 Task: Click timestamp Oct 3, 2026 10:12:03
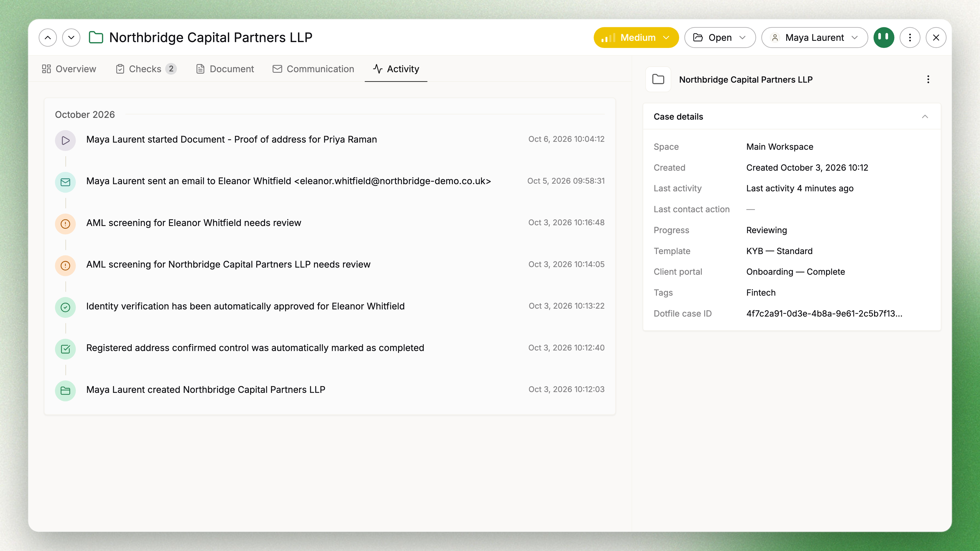coord(566,389)
